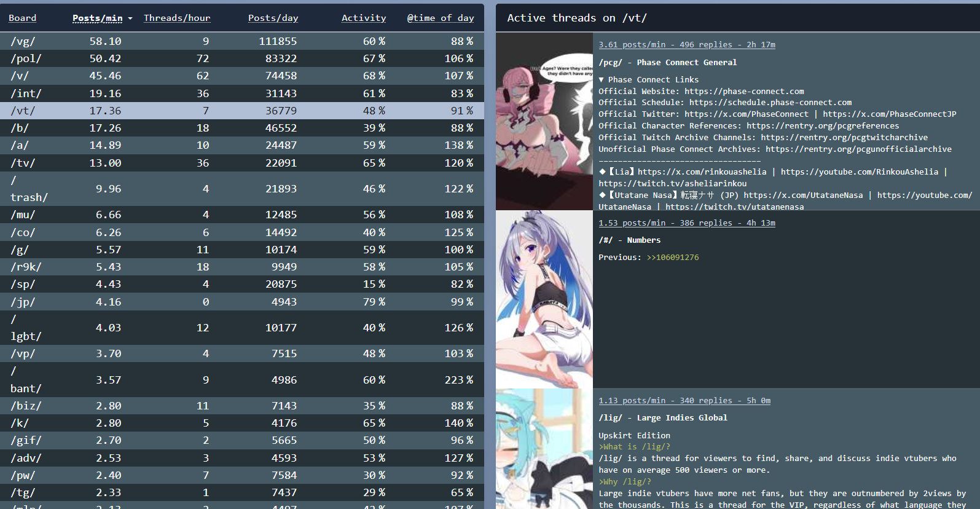Select the /v/ board row
The height and width of the screenshot is (509, 980).
(x=242, y=76)
